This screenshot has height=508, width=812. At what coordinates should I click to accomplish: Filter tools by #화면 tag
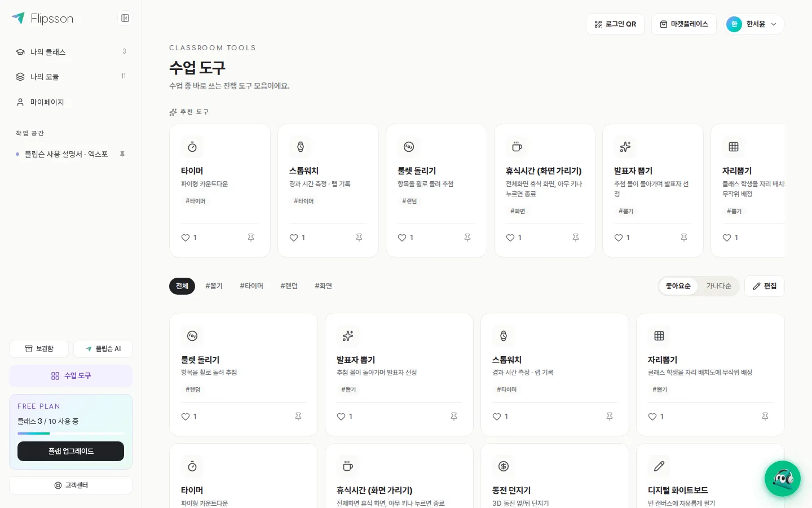click(x=324, y=286)
